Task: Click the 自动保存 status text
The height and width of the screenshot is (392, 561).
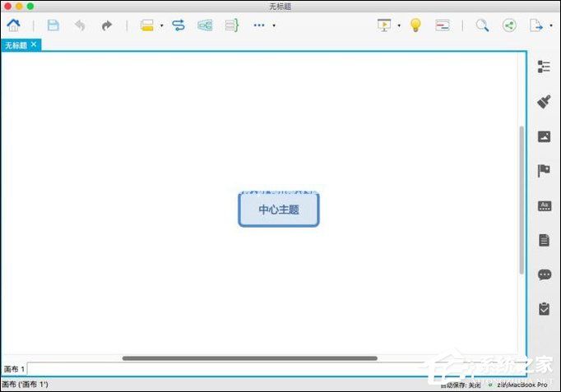Action: (461, 385)
